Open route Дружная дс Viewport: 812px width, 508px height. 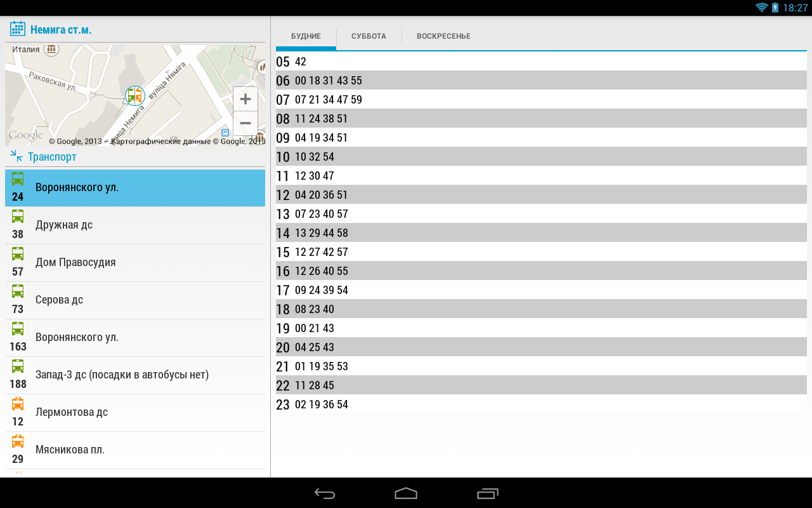tap(135, 225)
